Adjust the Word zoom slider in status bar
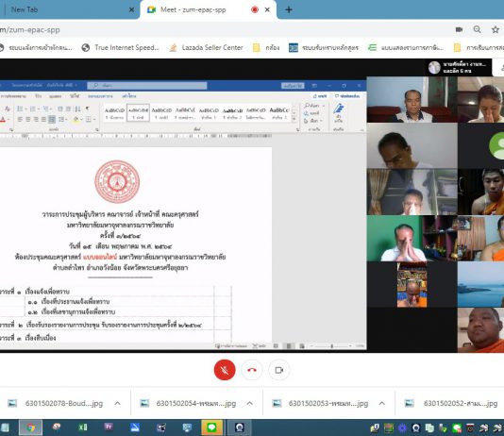This screenshot has height=436, width=504. (x=331, y=346)
